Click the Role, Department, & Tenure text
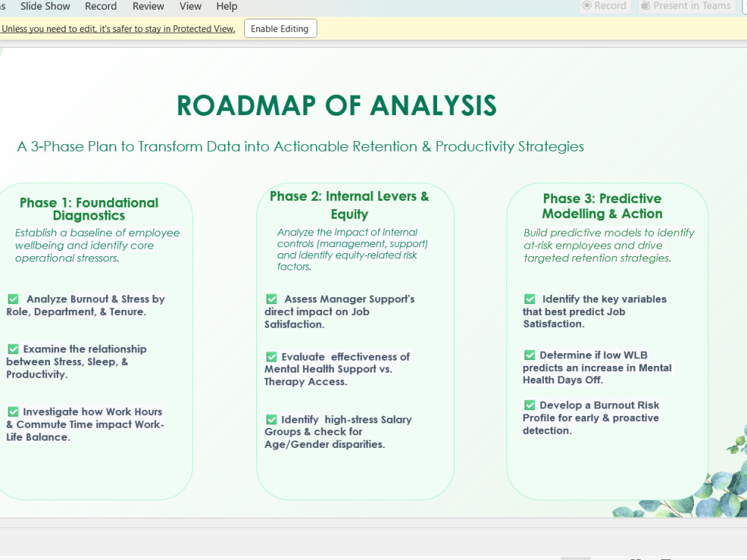 [76, 312]
